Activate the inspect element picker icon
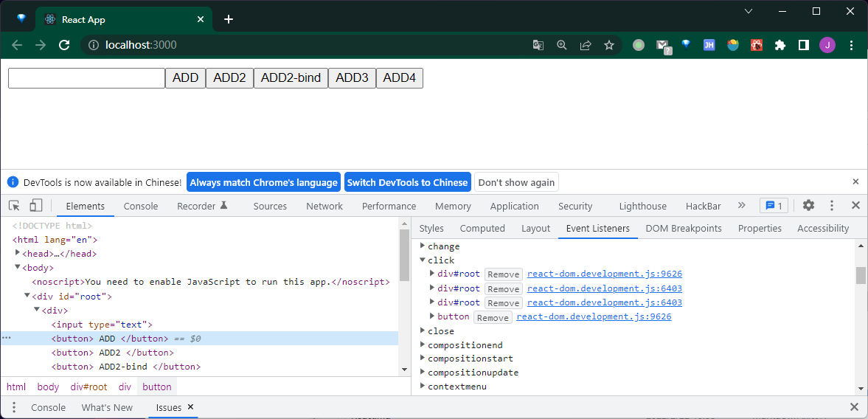Viewport: 868px width, 419px height. (x=15, y=206)
